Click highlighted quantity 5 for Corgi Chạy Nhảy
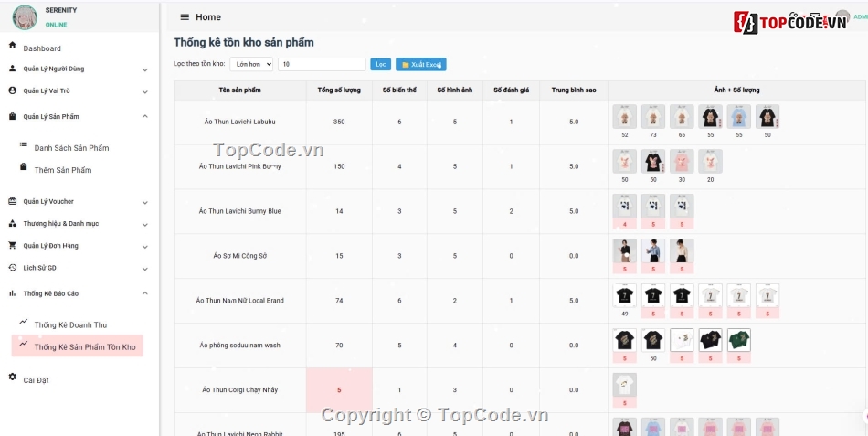 [339, 390]
